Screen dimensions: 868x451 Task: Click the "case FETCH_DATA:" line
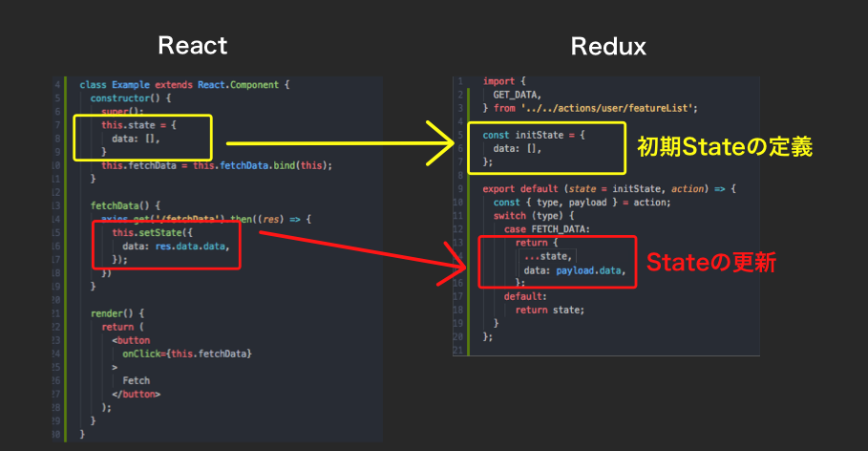click(547, 228)
